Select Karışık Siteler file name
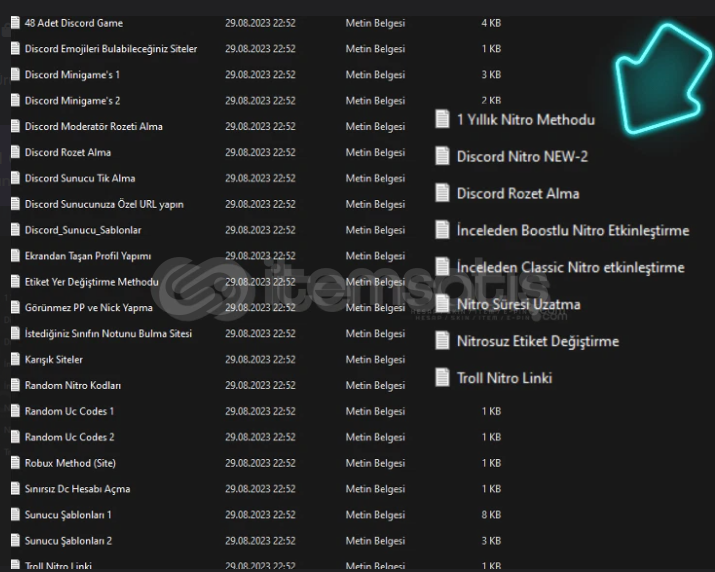The width and height of the screenshot is (715, 572). (54, 359)
